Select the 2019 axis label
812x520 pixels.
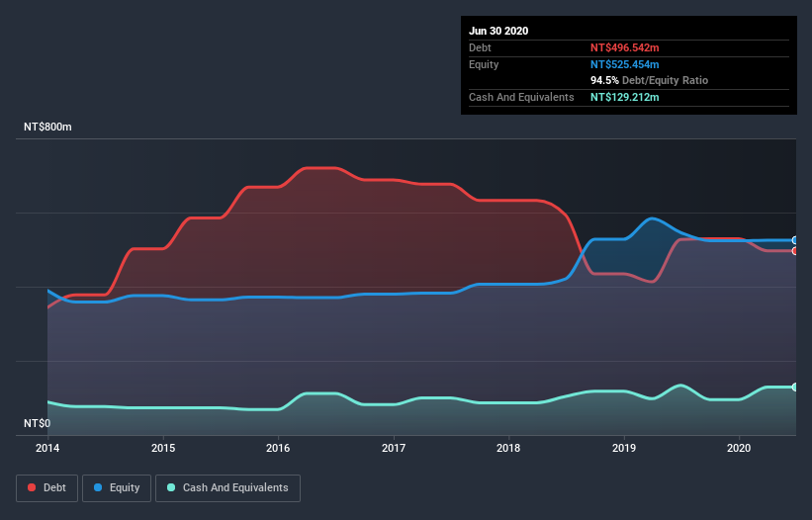(x=624, y=448)
